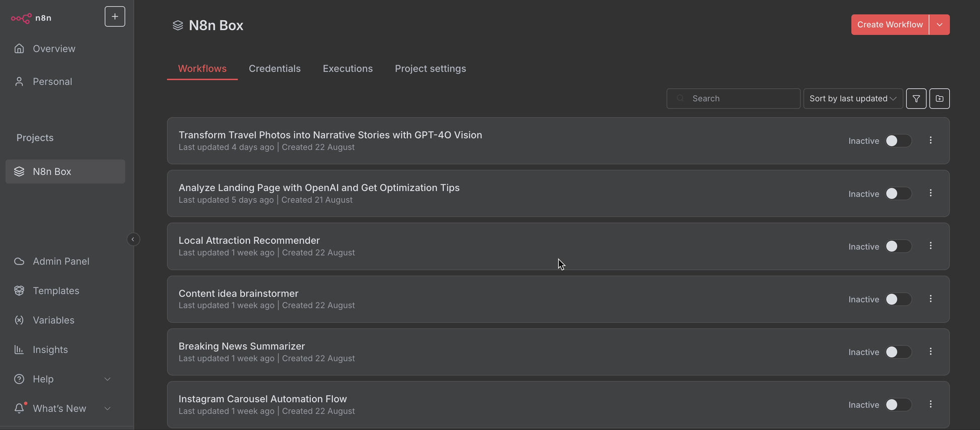Enable the Content idea brainstormer toggle
This screenshot has height=430, width=980.
(898, 299)
